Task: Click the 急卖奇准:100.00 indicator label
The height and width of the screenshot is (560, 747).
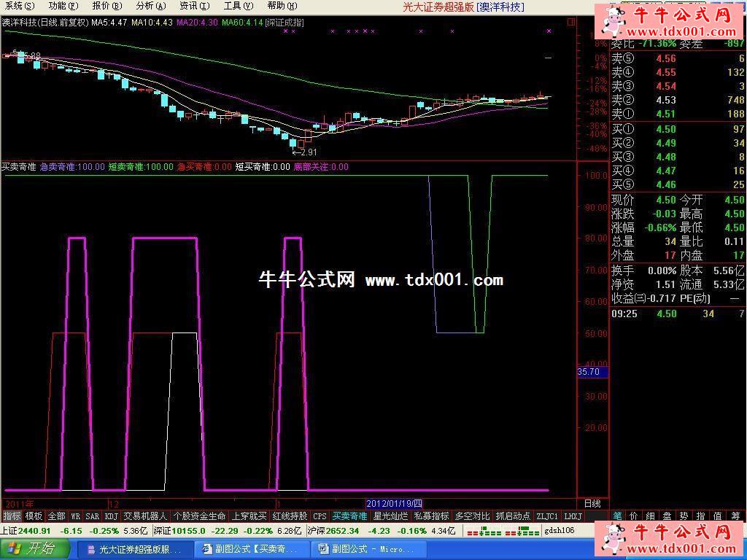Action: pyautogui.click(x=72, y=167)
